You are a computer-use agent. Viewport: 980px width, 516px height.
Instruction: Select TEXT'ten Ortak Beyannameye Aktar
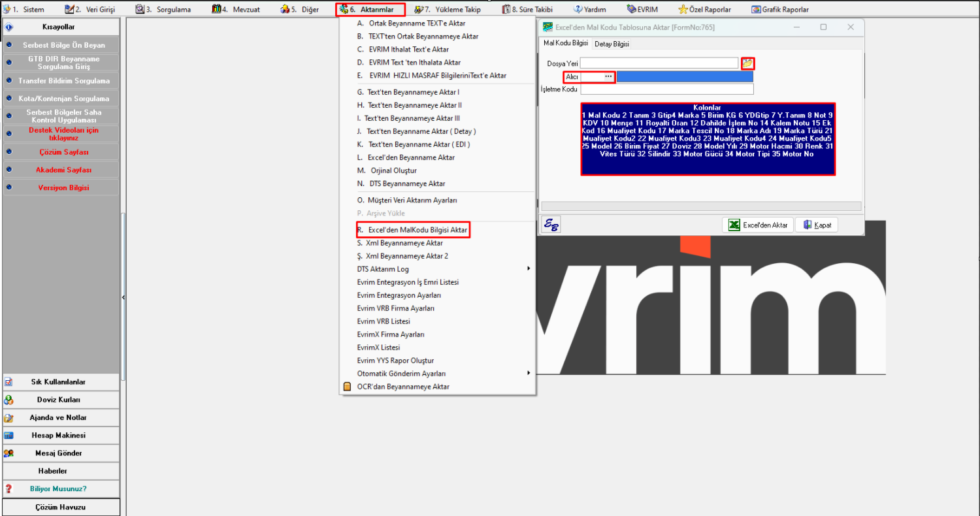pyautogui.click(x=438, y=36)
